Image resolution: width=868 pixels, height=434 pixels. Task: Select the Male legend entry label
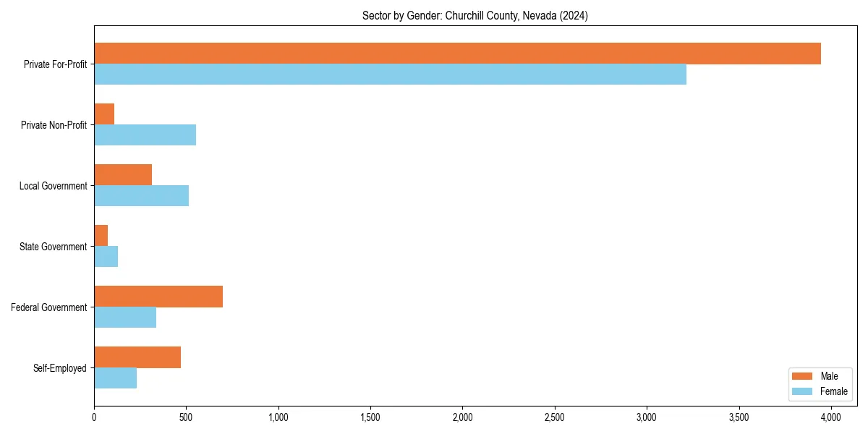pyautogui.click(x=830, y=376)
